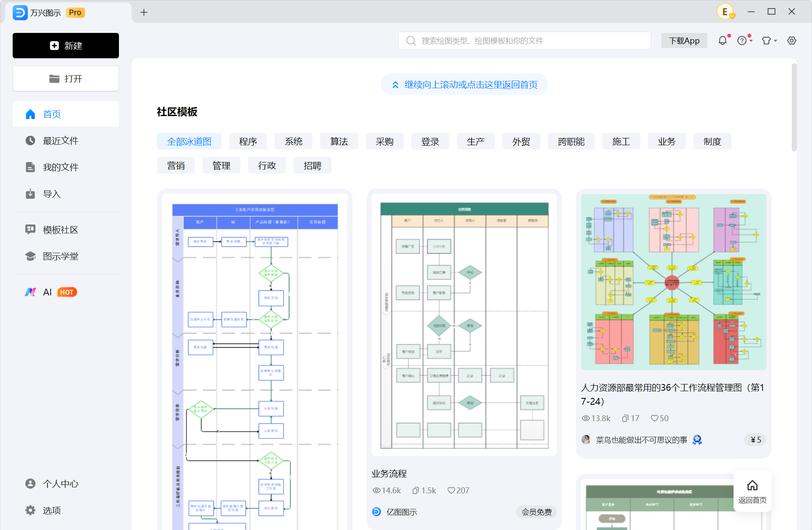
Task: Click the views eye icon showing 13.8k
Action: pos(586,418)
